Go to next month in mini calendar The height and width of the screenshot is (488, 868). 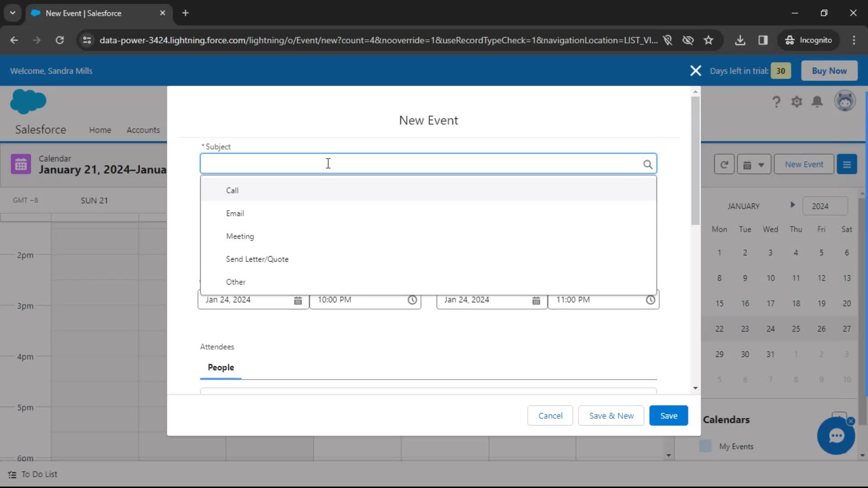pos(793,205)
